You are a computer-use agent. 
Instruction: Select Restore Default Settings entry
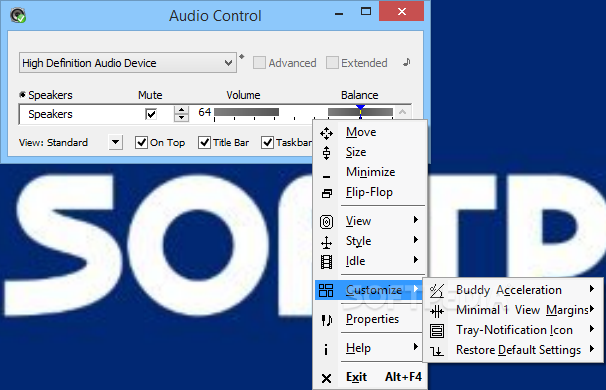(513, 350)
